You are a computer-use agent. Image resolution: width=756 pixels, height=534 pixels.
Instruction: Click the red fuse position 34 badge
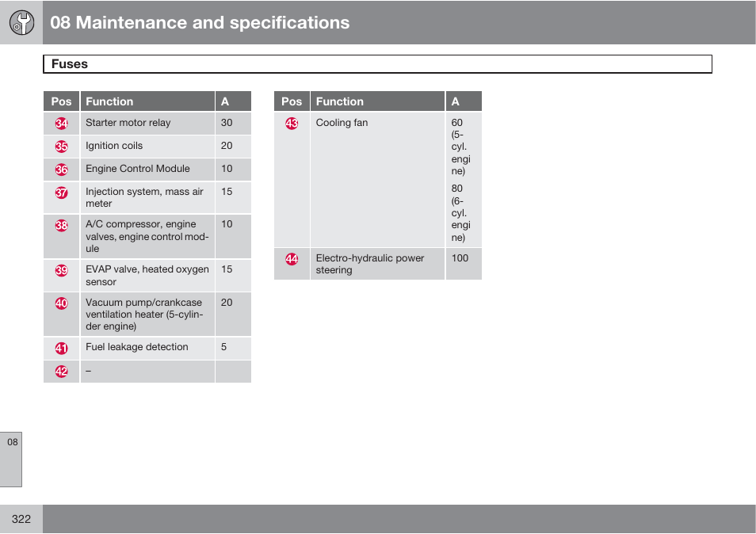pyautogui.click(x=61, y=124)
